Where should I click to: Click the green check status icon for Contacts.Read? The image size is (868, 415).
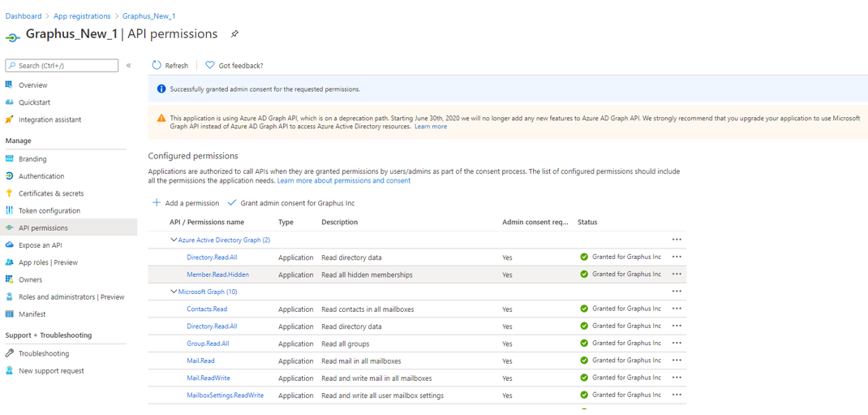(583, 309)
